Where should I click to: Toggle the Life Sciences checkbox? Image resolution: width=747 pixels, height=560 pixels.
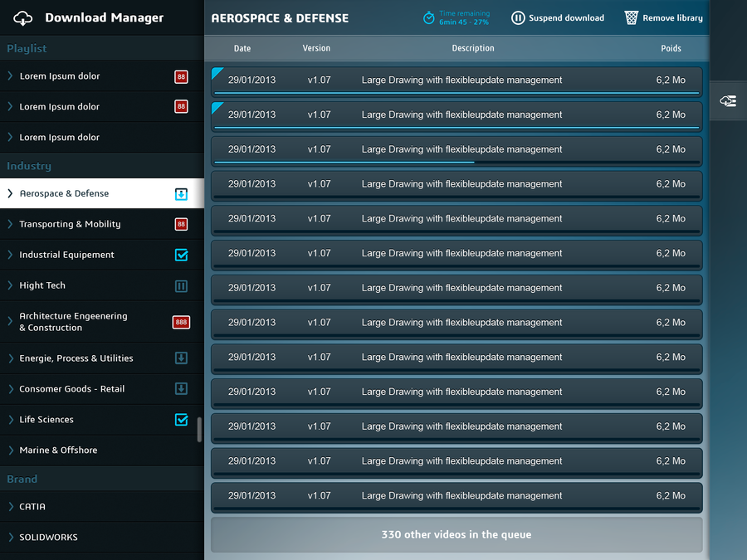point(181,420)
